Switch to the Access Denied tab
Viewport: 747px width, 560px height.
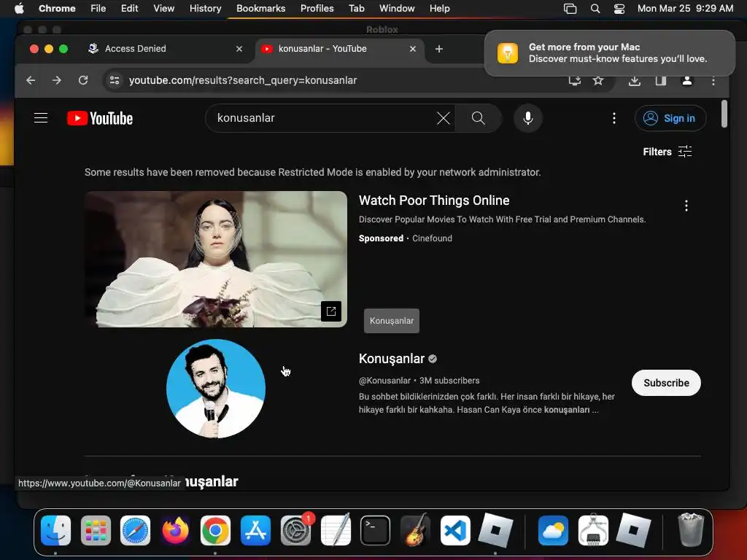pos(166,49)
